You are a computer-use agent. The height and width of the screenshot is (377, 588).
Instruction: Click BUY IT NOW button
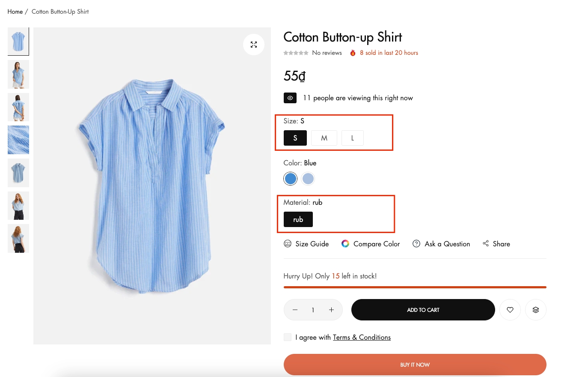point(415,365)
